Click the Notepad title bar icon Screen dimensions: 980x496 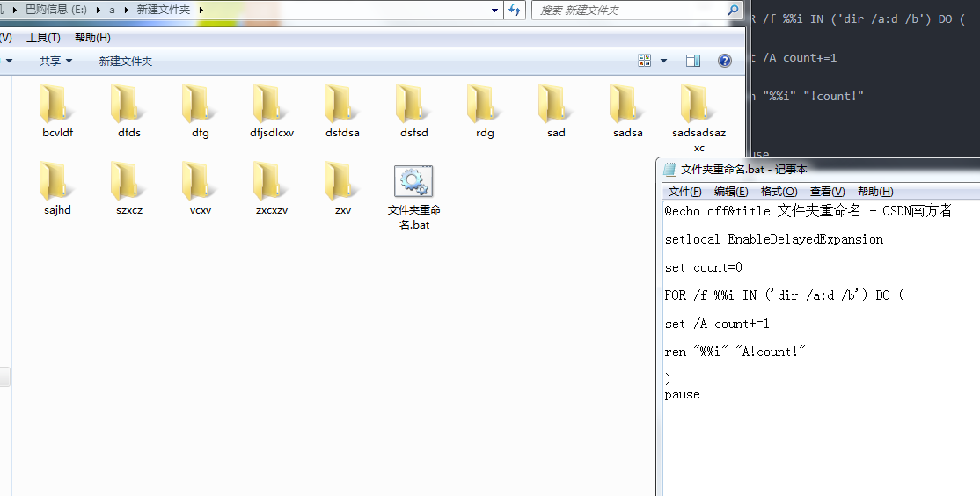(x=669, y=169)
